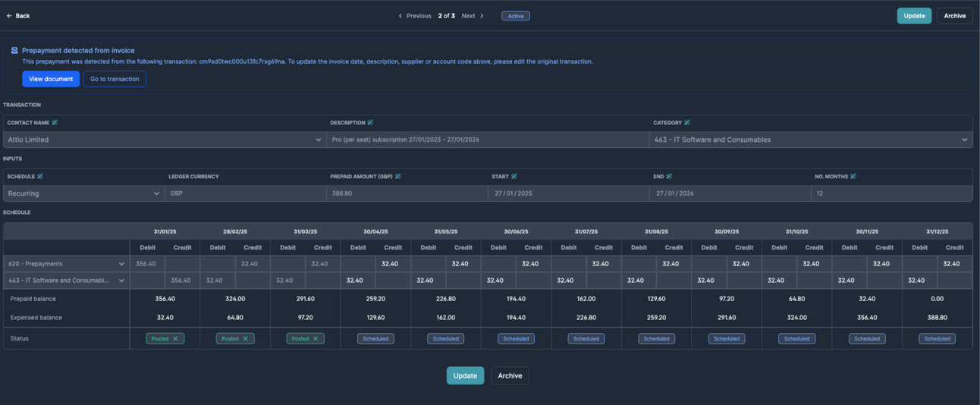This screenshot has width=980, height=405.
Task: Go to the Previous prepayment record
Action: 415,16
